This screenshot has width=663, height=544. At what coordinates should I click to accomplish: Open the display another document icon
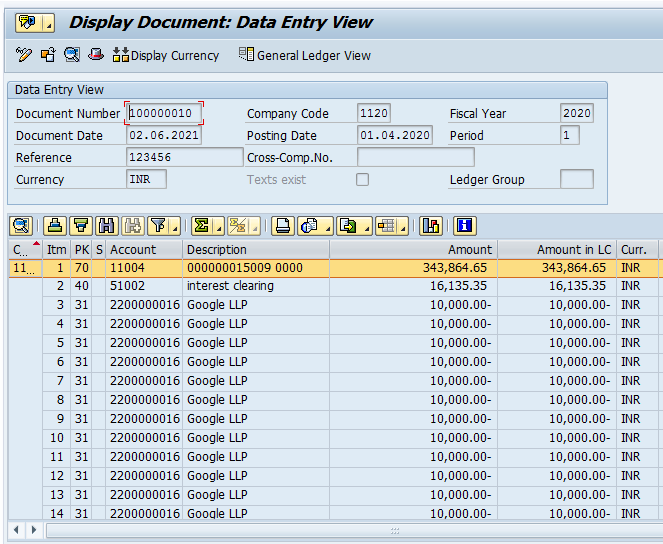[x=48, y=55]
